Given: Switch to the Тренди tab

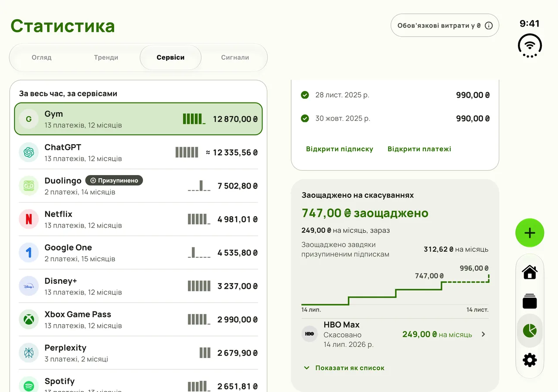Looking at the screenshot, I should pos(106,57).
